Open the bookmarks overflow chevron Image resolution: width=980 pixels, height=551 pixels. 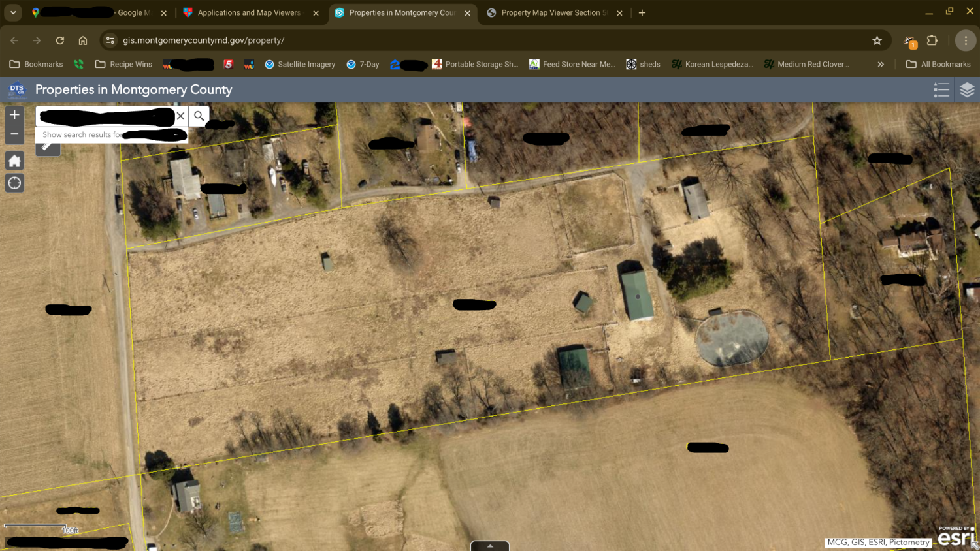[881, 64]
